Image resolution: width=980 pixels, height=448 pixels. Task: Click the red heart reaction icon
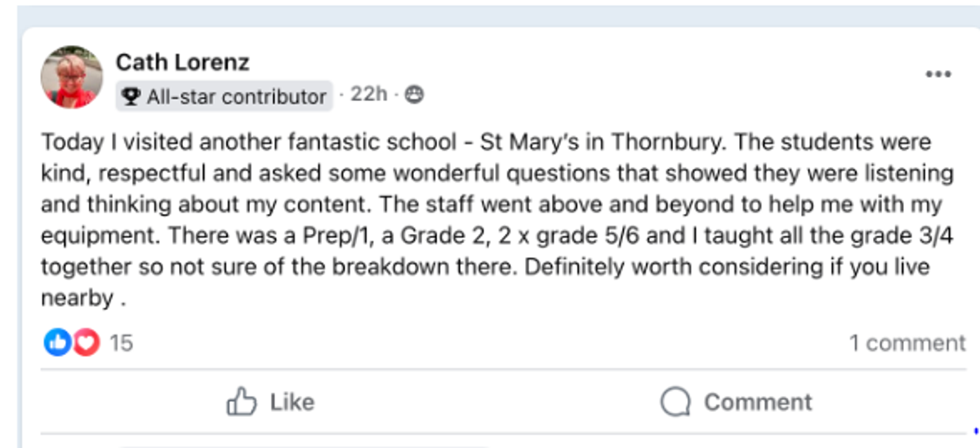(x=86, y=343)
